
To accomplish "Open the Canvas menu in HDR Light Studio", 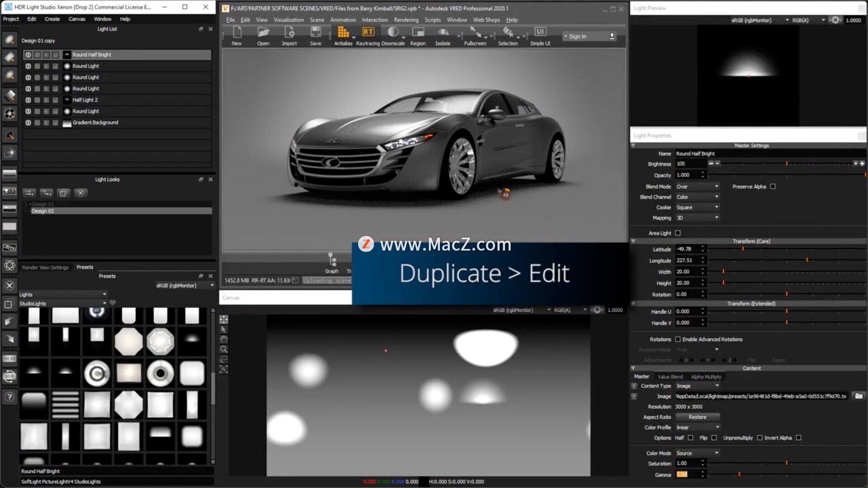I will [x=77, y=19].
